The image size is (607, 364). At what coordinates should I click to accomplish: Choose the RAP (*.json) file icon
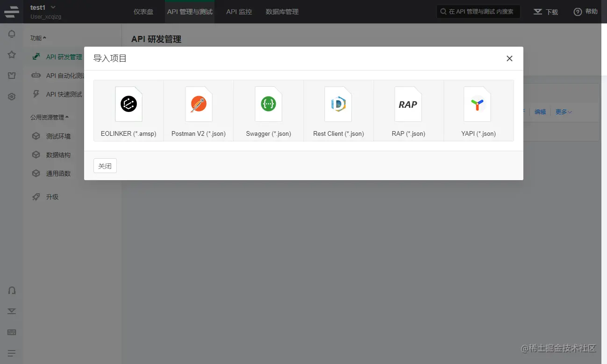click(x=408, y=104)
